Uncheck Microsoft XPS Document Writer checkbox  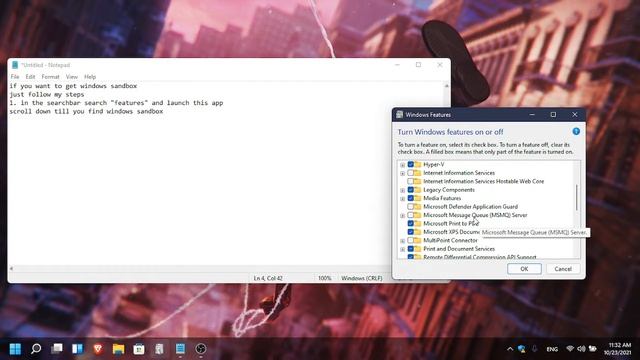[411, 232]
